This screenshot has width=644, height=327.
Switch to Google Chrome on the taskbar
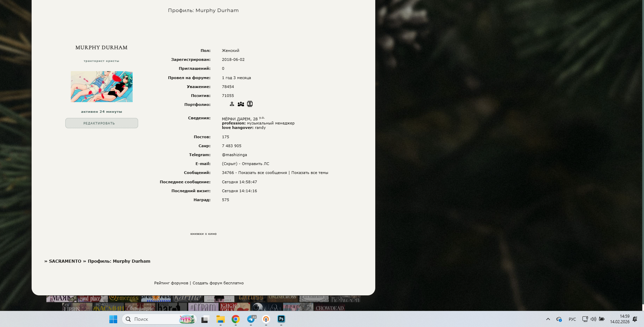point(235,319)
